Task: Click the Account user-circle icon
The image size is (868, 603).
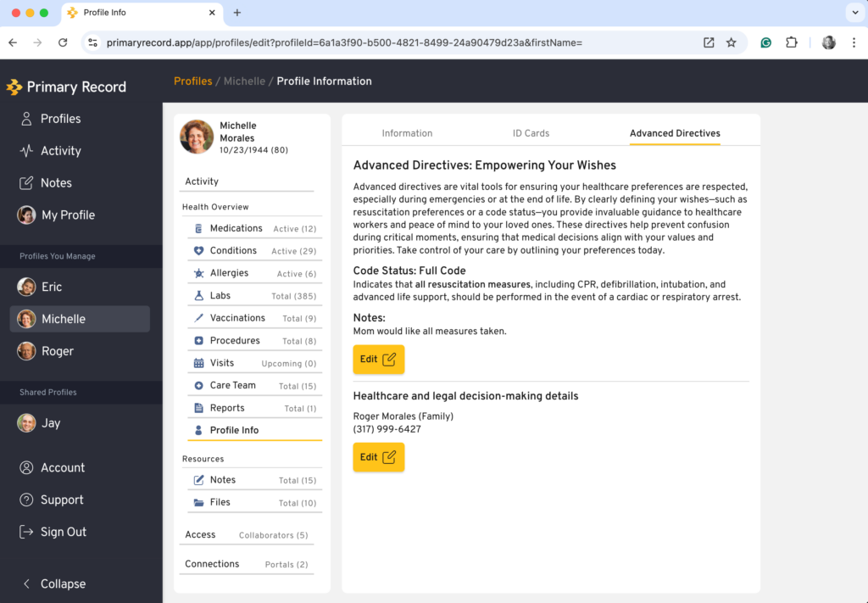Action: click(26, 467)
